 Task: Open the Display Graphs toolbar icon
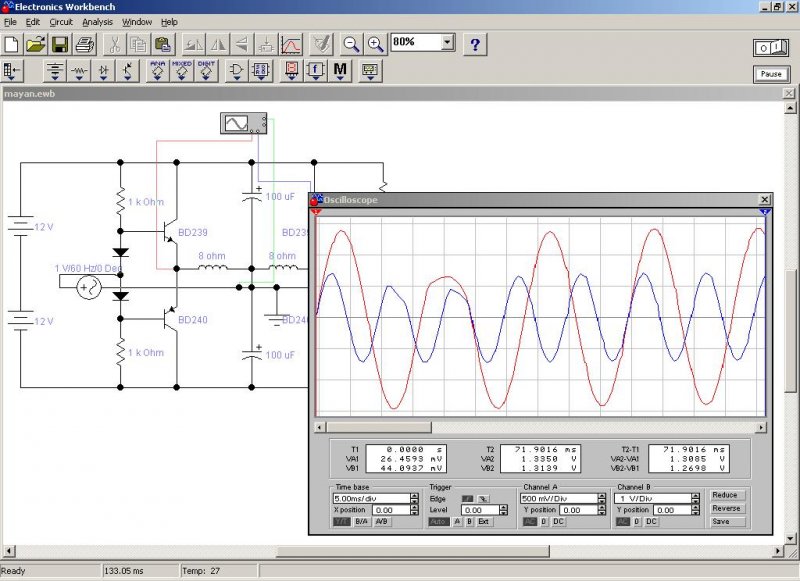click(x=290, y=44)
